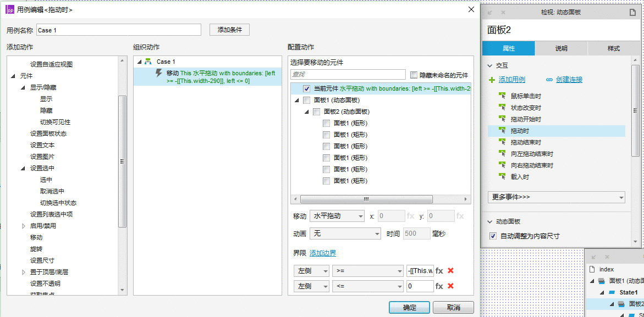The height and width of the screenshot is (317, 644).
Task: Click the Case 1 flowchart node icon
Action: [148, 62]
